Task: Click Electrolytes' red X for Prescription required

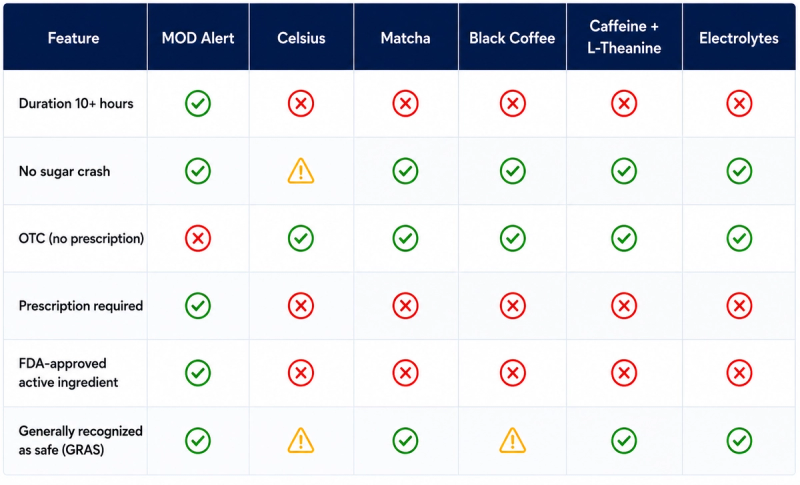Action: (x=739, y=305)
